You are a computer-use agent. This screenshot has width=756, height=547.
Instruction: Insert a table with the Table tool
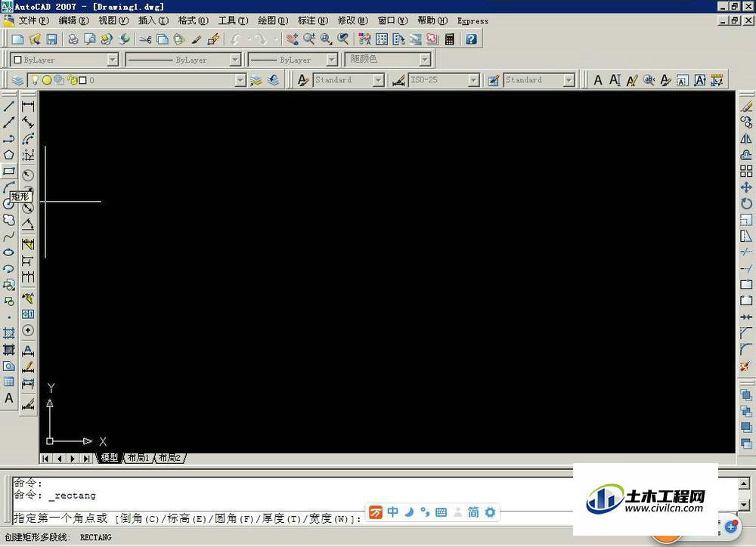8,382
